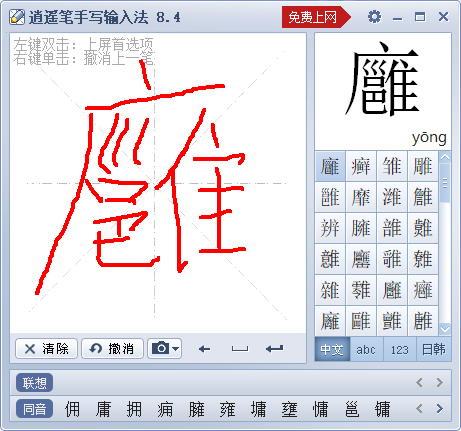Pick homophone 雍 in 同音 row
Viewport: 461px width, 431px height.
[227, 409]
